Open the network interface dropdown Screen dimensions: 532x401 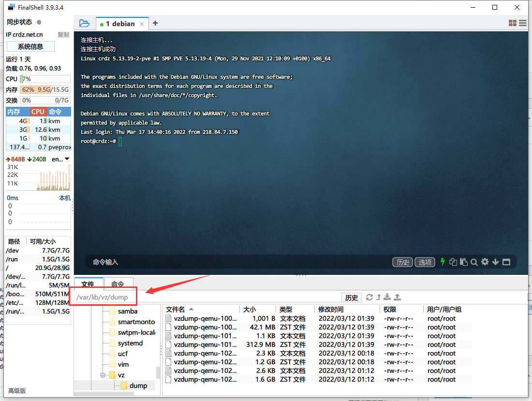click(67, 159)
